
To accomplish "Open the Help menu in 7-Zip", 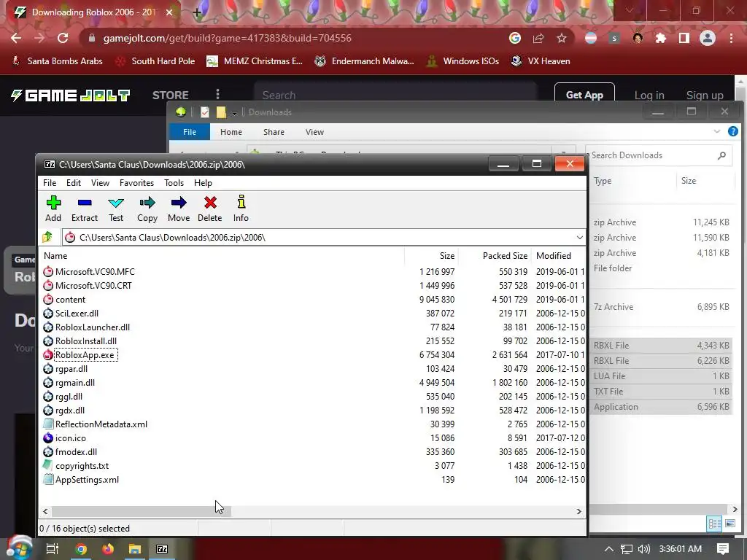I will pos(203,183).
